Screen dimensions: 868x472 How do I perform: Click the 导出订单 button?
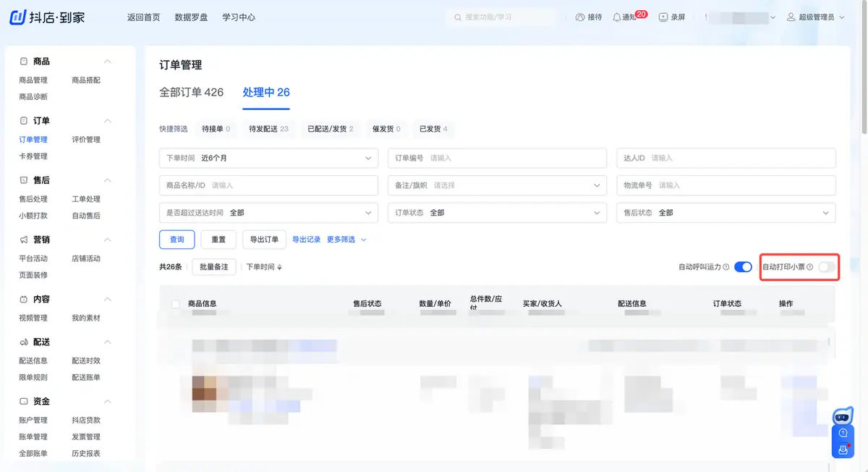(264, 240)
